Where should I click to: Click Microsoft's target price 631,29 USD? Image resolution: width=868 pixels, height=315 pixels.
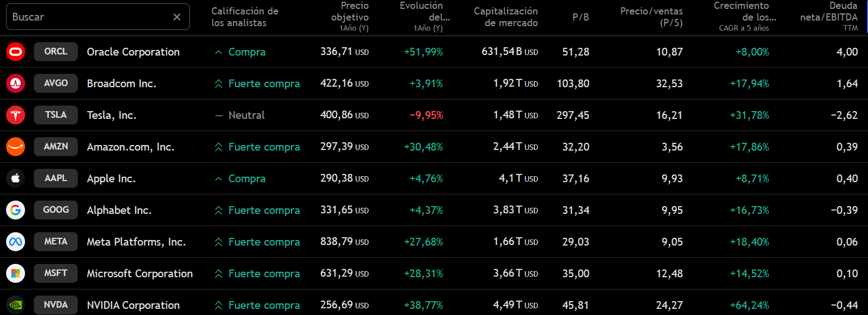[344, 273]
